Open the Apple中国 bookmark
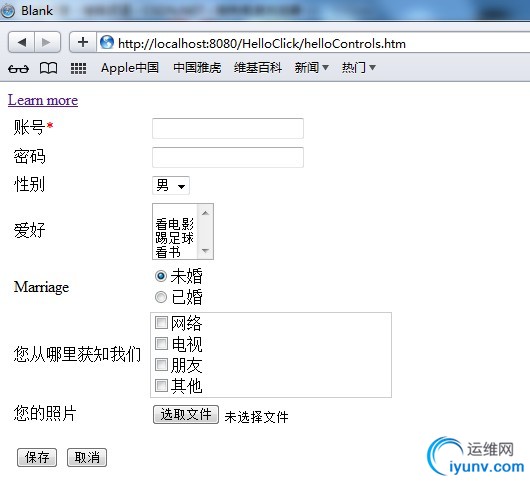Image resolution: width=530 pixels, height=483 pixels. pos(130,68)
